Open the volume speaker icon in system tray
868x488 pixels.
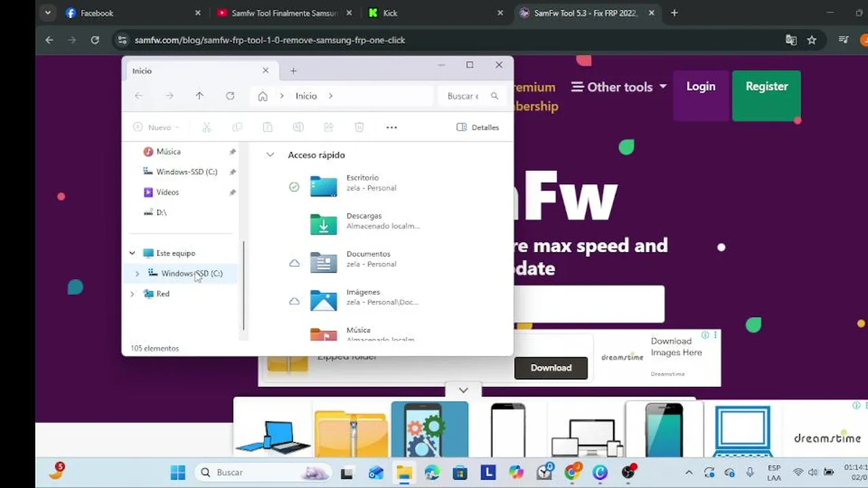click(813, 472)
